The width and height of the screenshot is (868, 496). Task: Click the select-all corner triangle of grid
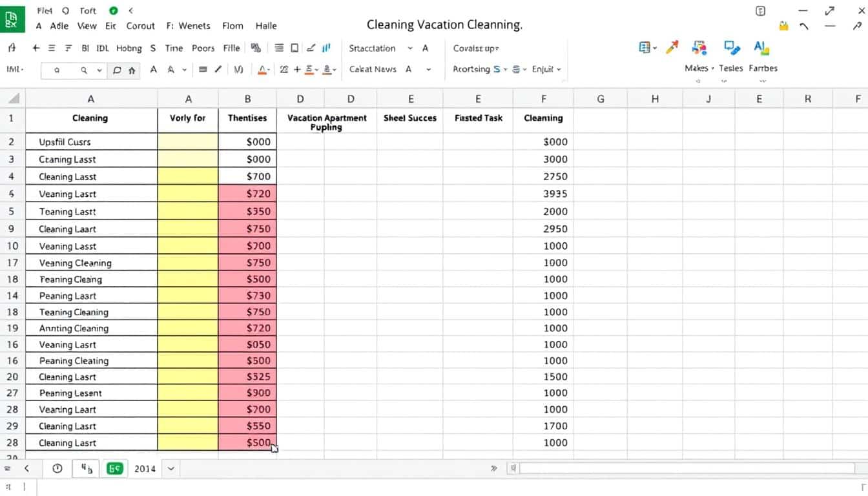coord(13,99)
